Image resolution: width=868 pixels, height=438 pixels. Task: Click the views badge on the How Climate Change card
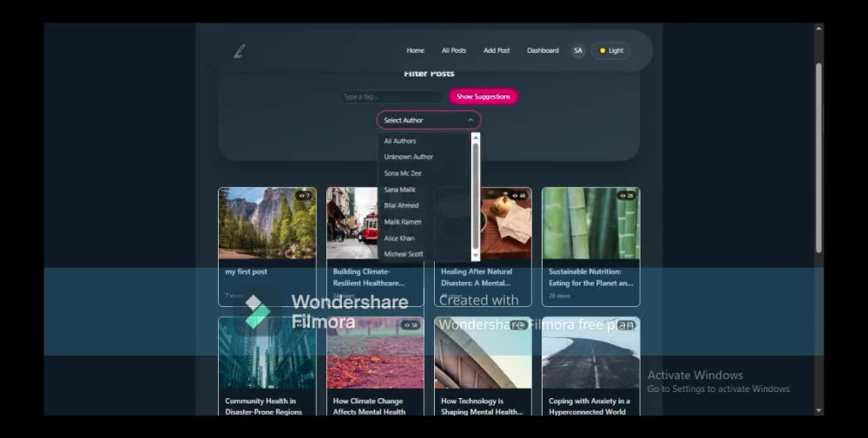point(411,325)
